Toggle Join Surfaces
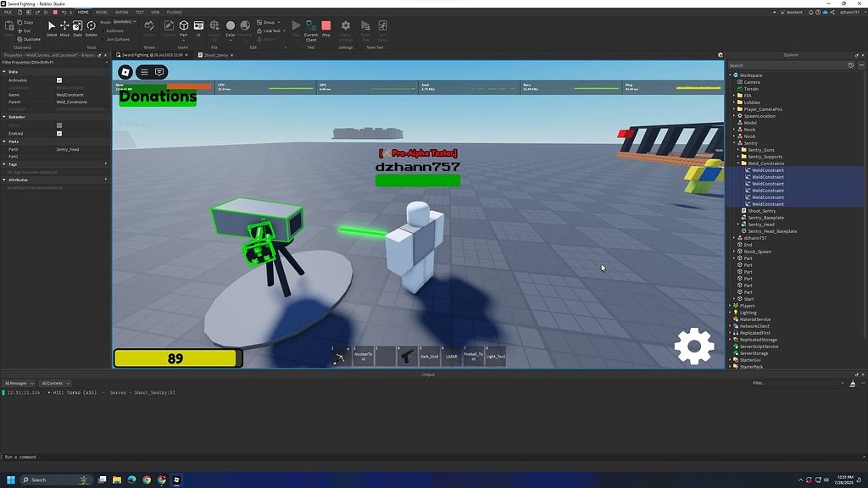 [x=102, y=39]
